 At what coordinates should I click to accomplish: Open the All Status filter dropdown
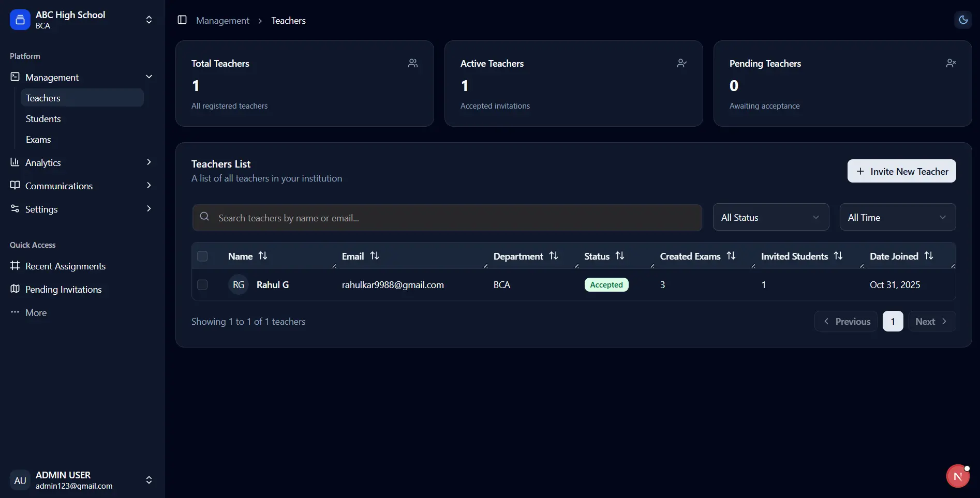pyautogui.click(x=770, y=218)
